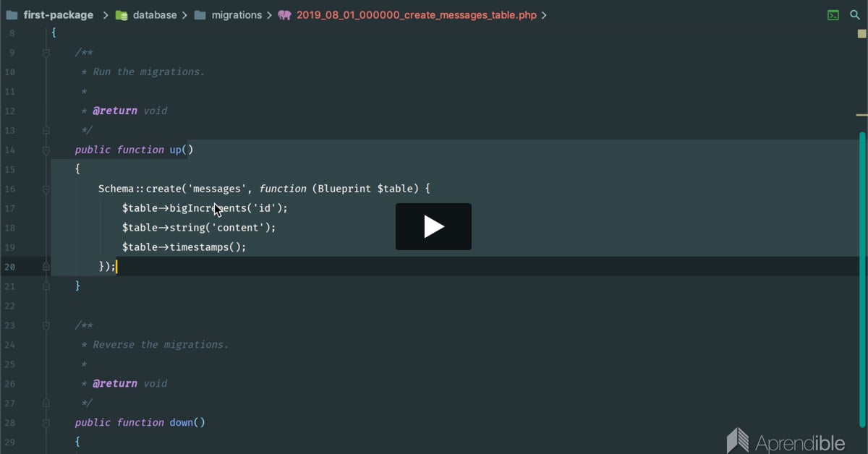Click the text 'Run the migrations.'
868x454 pixels.
tap(149, 72)
